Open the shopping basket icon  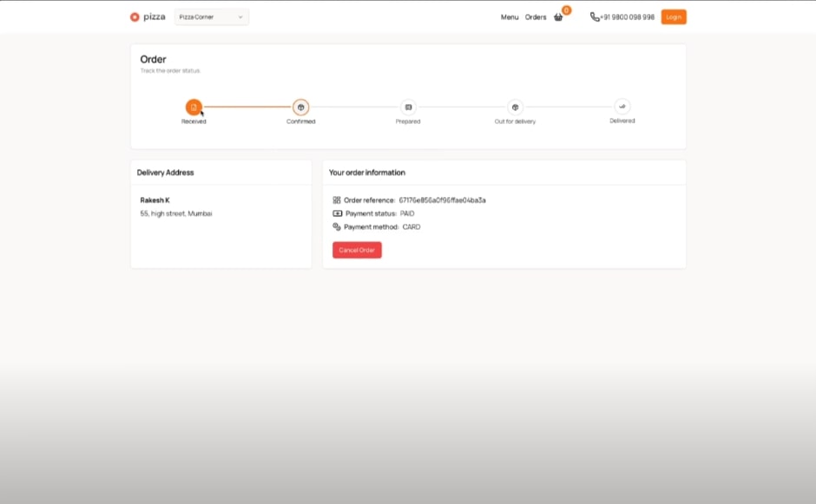[558, 17]
